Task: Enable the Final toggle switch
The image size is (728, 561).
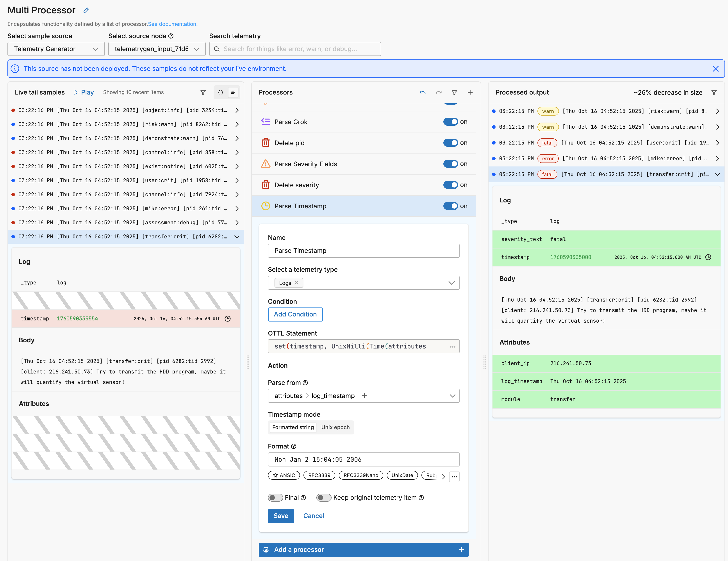Action: coord(275,498)
